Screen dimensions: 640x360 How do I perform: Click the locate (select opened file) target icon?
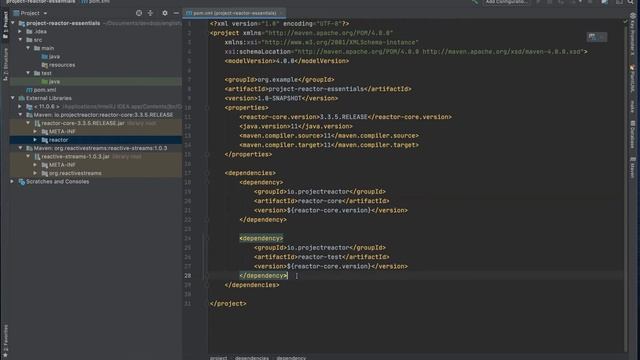[139, 13]
